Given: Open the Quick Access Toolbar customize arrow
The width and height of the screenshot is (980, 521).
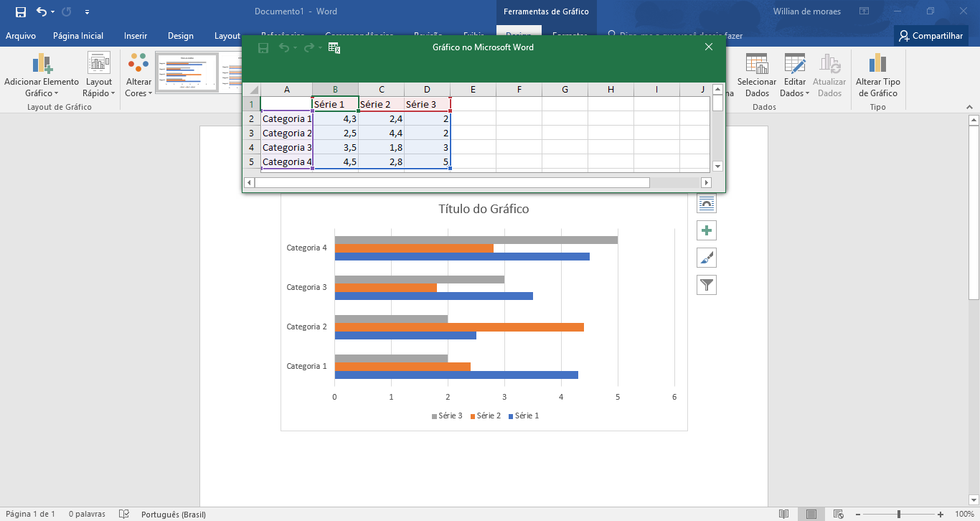Looking at the screenshot, I should [x=87, y=12].
